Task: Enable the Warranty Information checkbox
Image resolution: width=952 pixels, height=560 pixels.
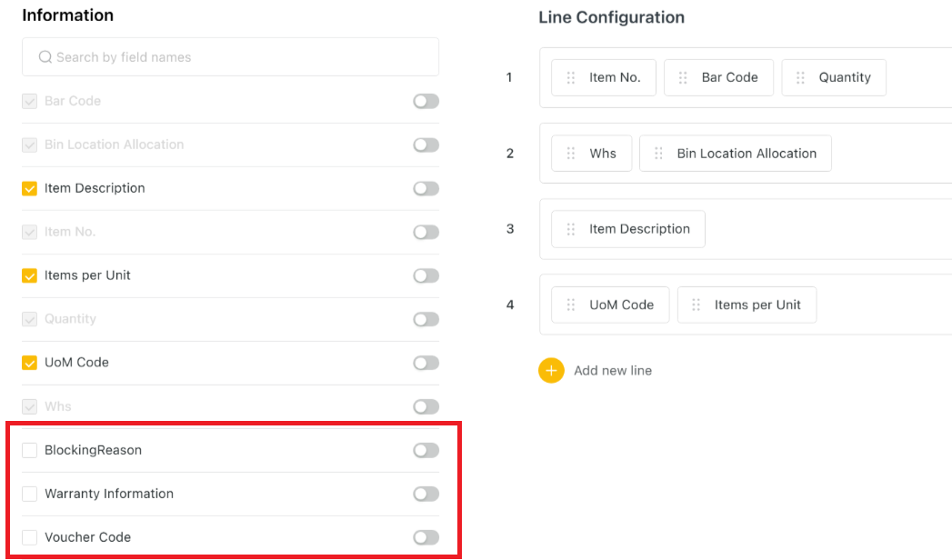Action: pyautogui.click(x=30, y=494)
